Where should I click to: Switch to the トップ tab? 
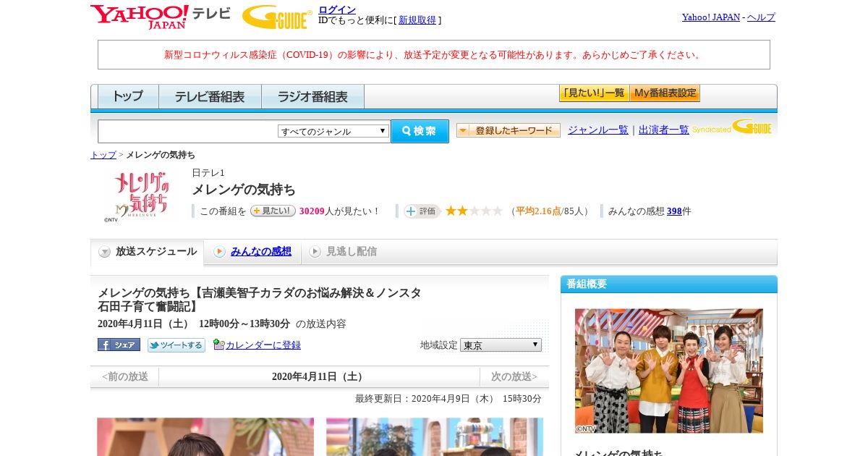[128, 96]
